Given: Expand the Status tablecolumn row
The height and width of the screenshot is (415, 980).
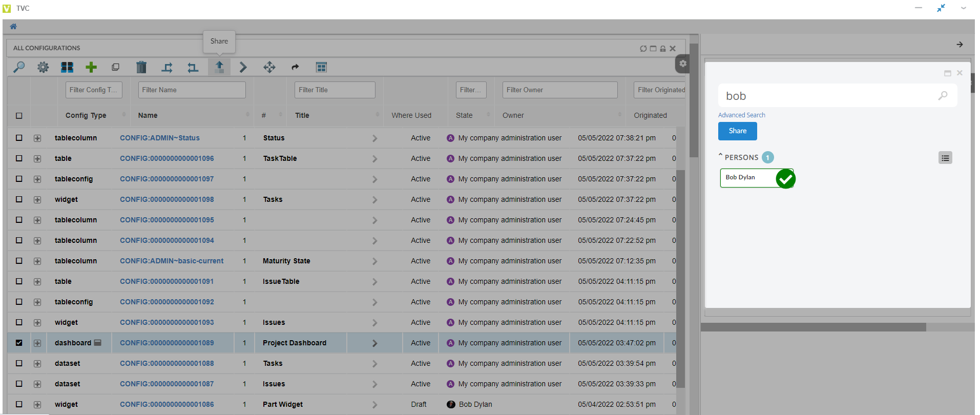Looking at the screenshot, I should tap(37, 138).
